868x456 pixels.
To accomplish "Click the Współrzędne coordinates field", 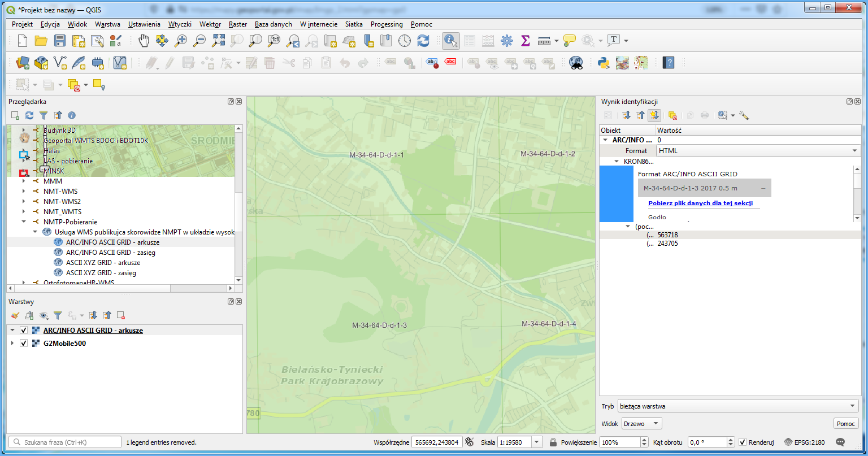I will 437,442.
